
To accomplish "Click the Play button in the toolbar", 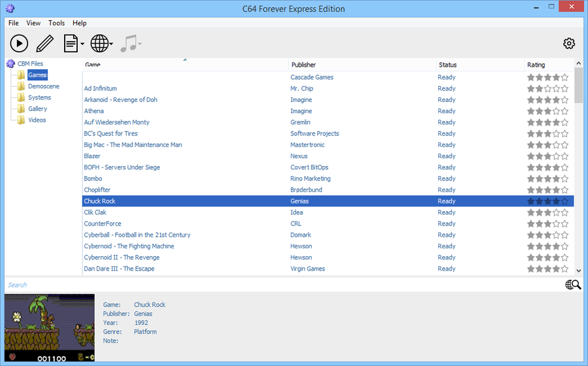I will [19, 44].
